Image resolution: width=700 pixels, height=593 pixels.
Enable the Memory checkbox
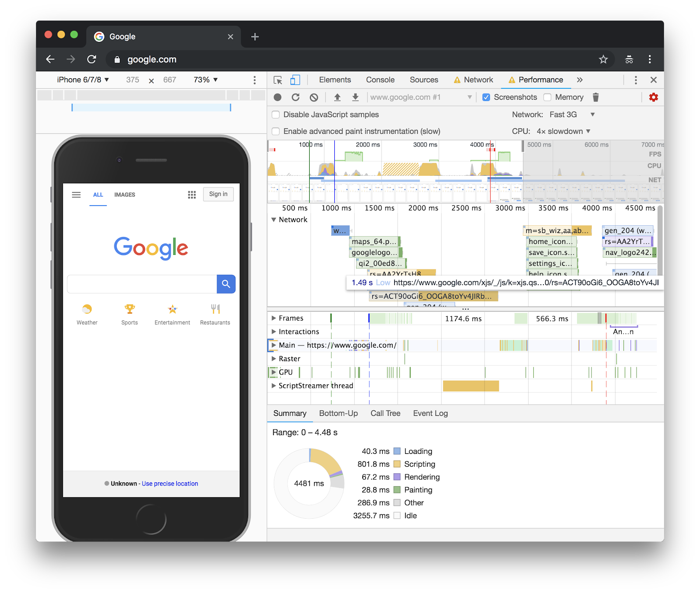(x=547, y=97)
